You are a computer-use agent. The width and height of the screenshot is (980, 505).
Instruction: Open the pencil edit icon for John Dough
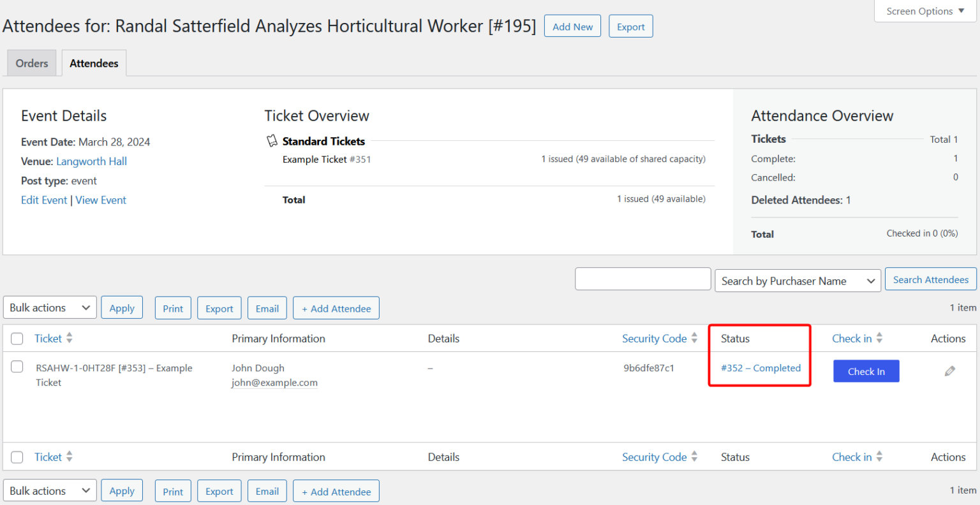(x=950, y=370)
